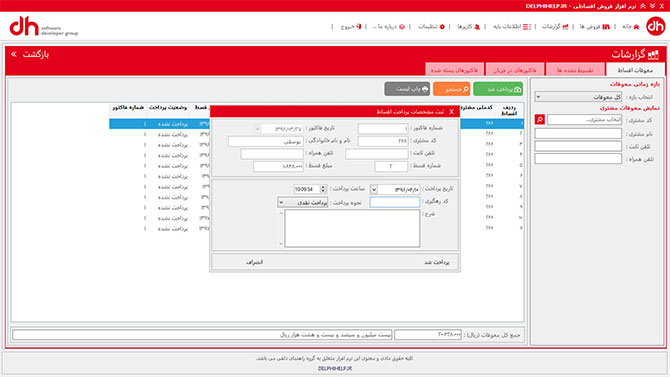The image size is (670, 377).
Task: Click the Exit (خروج) icon
Action: tap(359, 27)
